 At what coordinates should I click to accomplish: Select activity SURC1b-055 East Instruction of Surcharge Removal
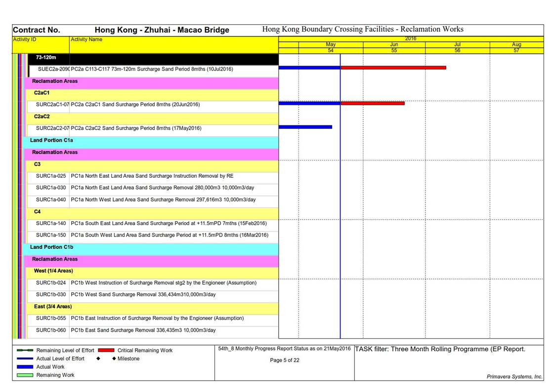[153, 320]
